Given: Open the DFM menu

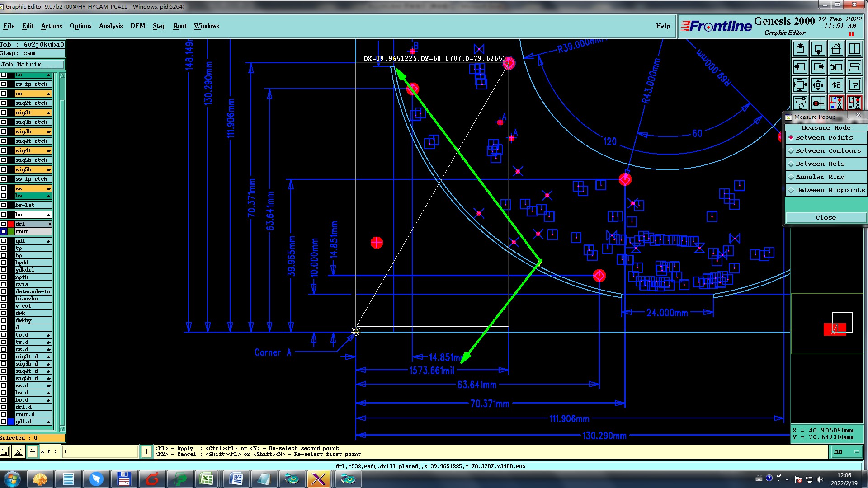Looking at the screenshot, I should click(137, 26).
